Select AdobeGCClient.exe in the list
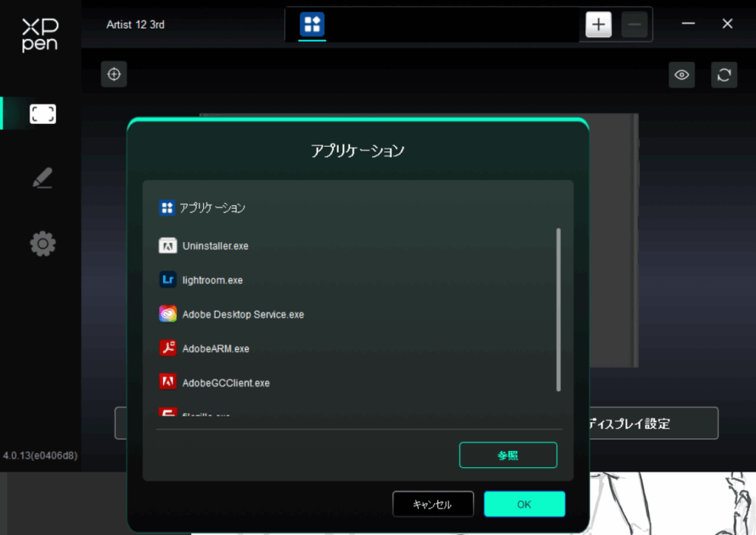This screenshot has height=535, width=756. [x=226, y=383]
